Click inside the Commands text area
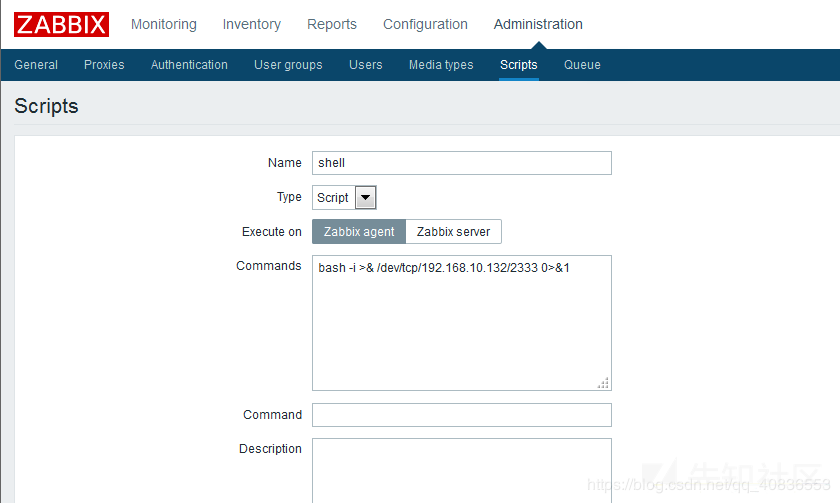This screenshot has height=503, width=840. tap(462, 323)
